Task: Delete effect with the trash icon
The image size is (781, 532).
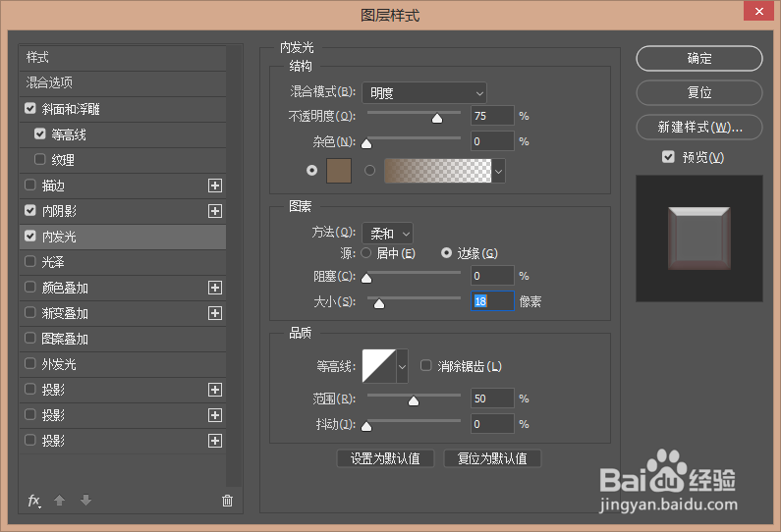Action: [227, 501]
